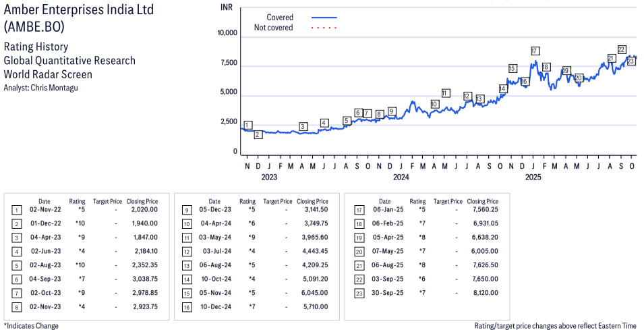Click the red dotted Not covered legend
This screenshot has height=330, width=644.
coord(324,28)
